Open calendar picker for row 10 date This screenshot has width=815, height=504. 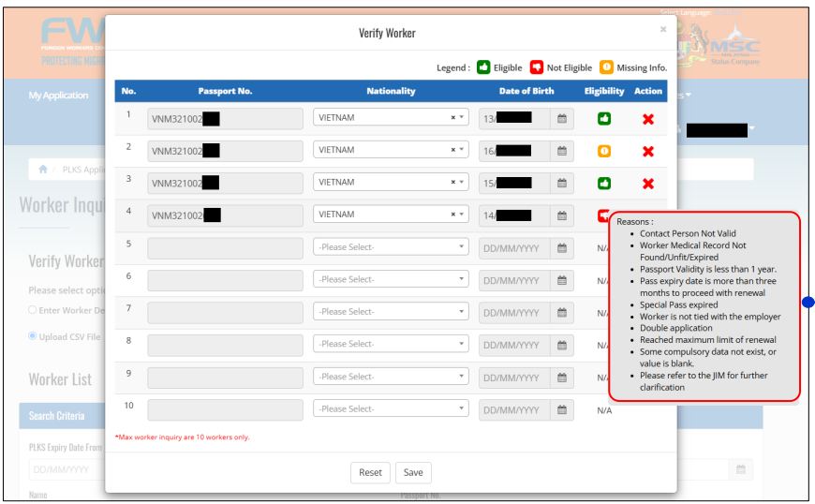tap(562, 409)
